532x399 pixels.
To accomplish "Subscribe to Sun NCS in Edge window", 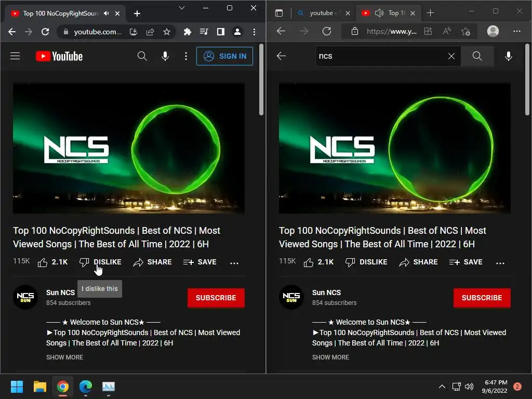I will click(482, 298).
